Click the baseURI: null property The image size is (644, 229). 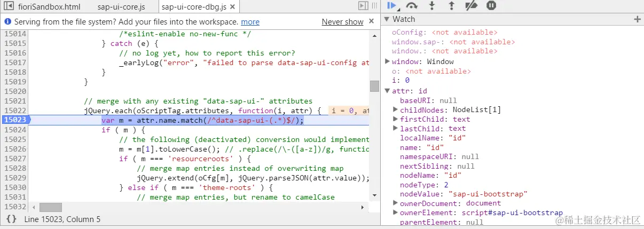click(x=428, y=100)
